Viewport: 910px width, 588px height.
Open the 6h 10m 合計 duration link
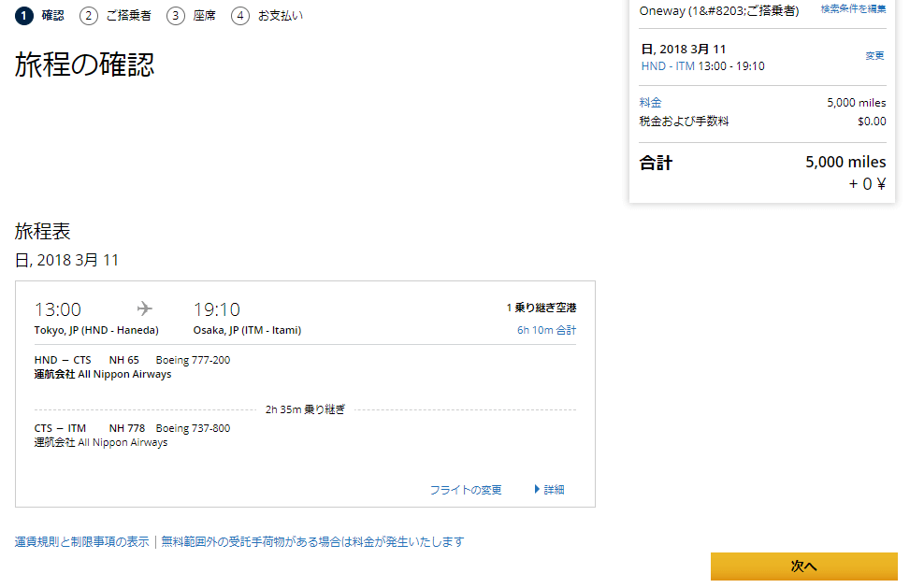click(x=546, y=331)
